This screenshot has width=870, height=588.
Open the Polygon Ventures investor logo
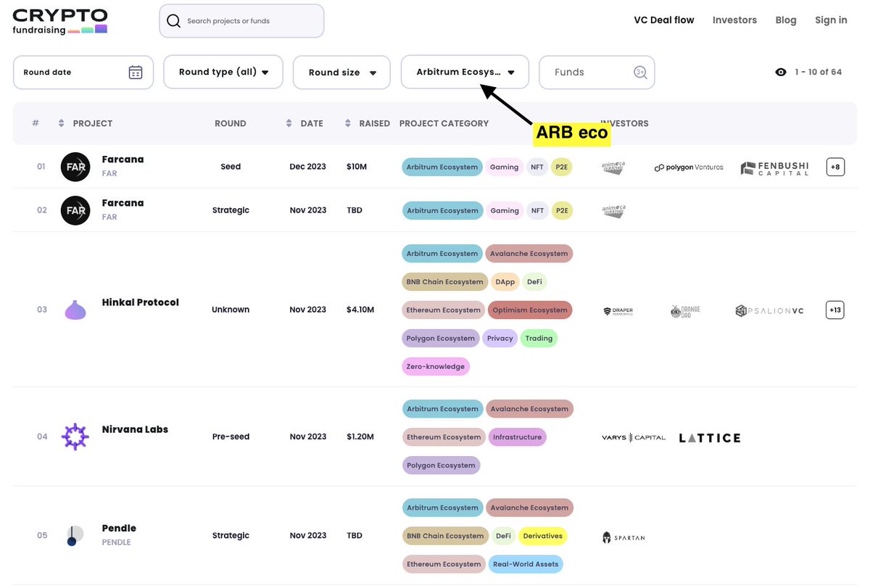[689, 167]
